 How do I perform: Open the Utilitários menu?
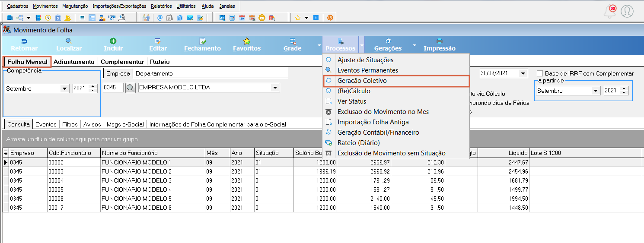186,6
